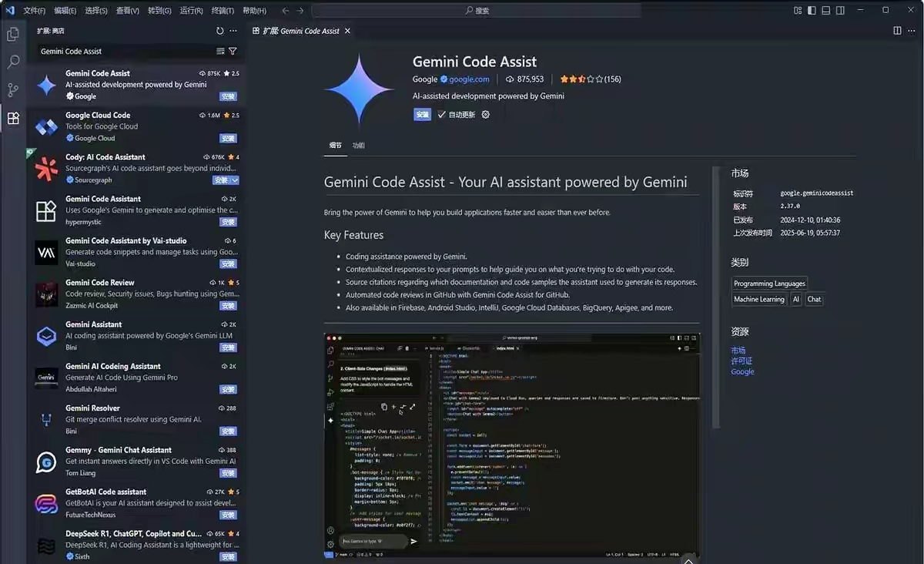Click Cody AI Code Assistant icon
The width and height of the screenshot is (924, 564).
coord(46,169)
